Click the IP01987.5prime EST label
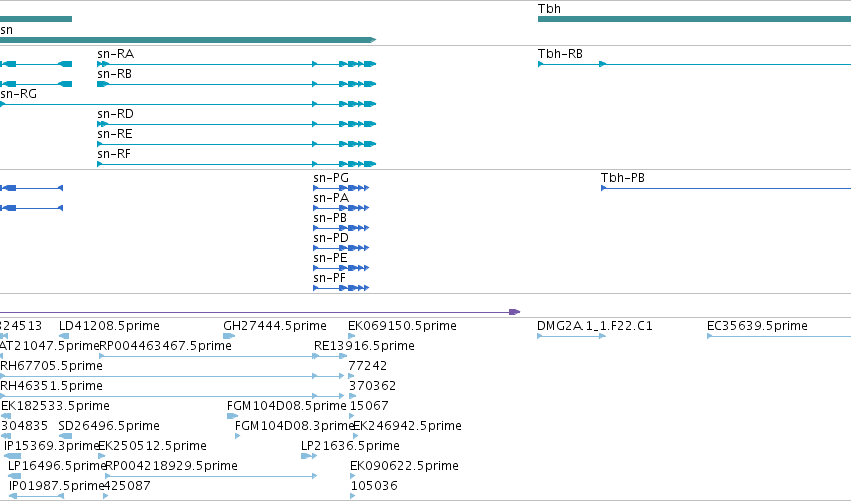Image resolution: width=851 pixels, height=501 pixels. (x=56, y=486)
